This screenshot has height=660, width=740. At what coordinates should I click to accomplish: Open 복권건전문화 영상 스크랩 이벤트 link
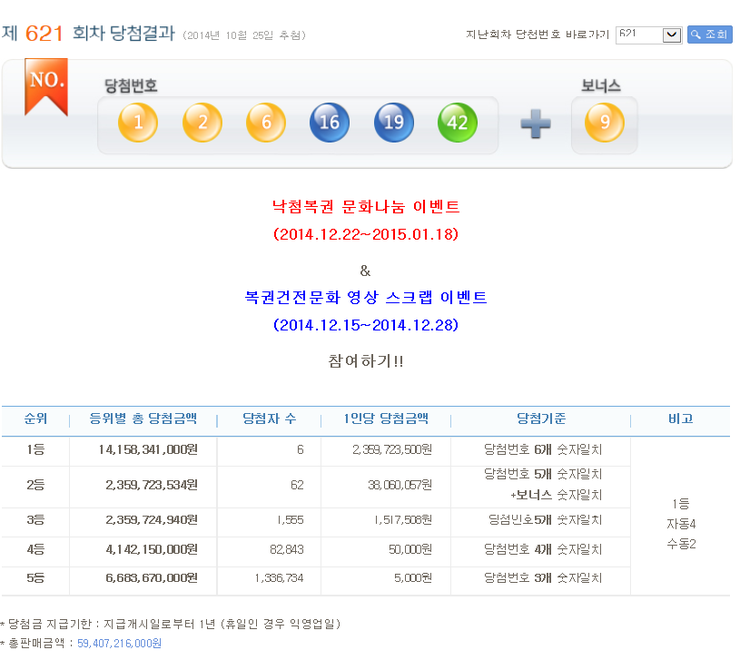[x=366, y=297]
